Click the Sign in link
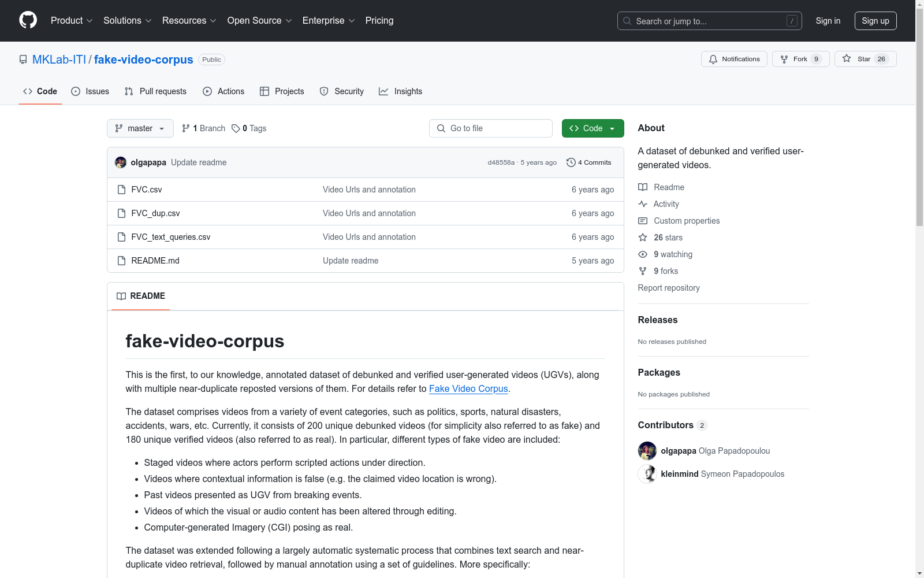The image size is (924, 578). pos(828,21)
